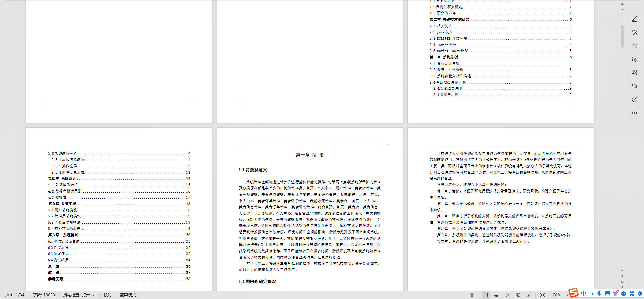The image size is (644, 299).
Task: Toggle punctuation mode in Sogou toolbar
Action: 591,293
